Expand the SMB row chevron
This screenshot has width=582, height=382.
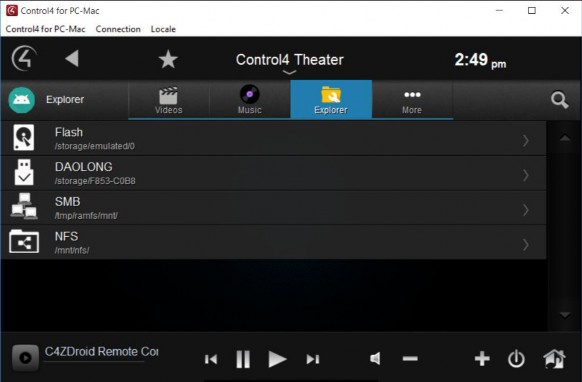526,210
